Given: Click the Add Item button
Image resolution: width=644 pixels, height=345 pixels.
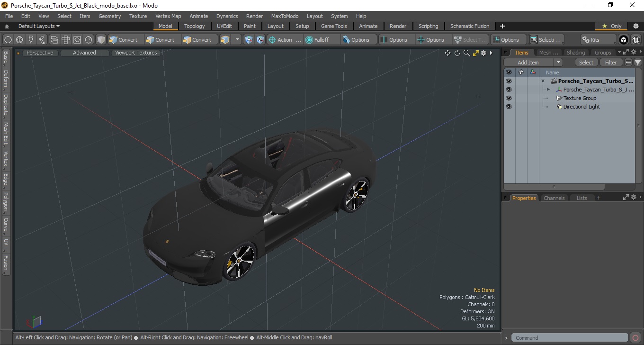Looking at the screenshot, I should tap(528, 63).
